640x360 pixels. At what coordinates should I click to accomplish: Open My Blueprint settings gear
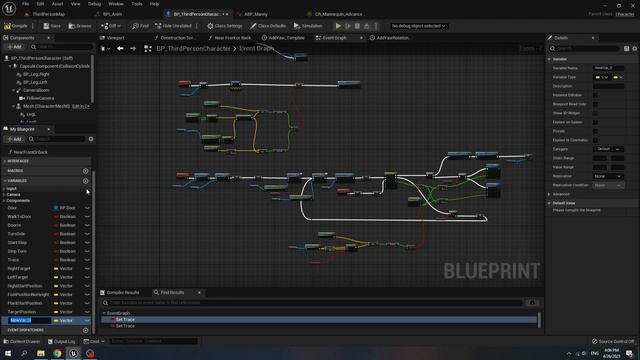[91, 139]
